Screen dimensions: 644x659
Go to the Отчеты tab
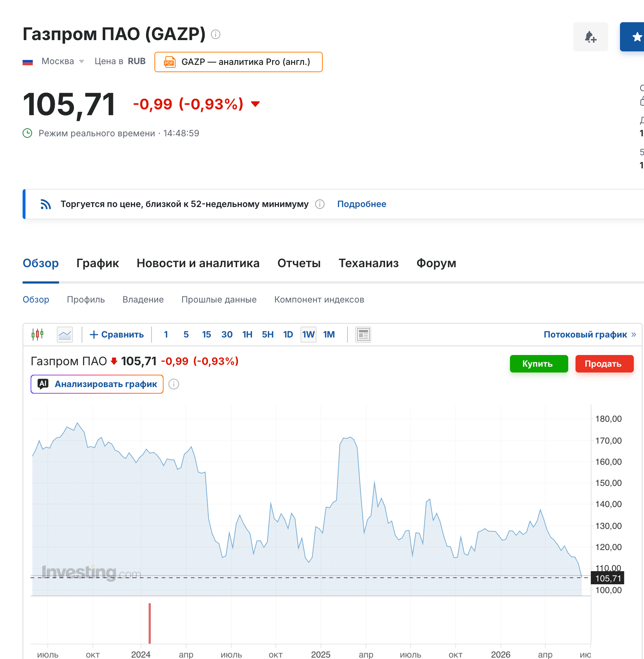[x=299, y=263]
